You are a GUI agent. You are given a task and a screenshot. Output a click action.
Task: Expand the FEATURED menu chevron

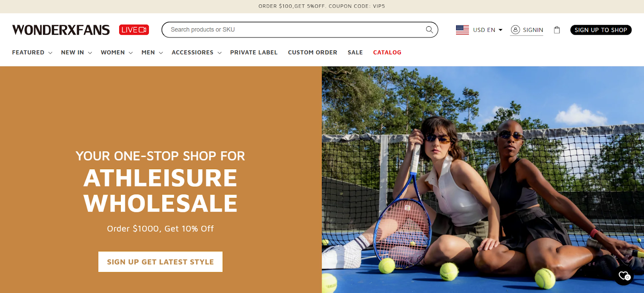pyautogui.click(x=50, y=53)
